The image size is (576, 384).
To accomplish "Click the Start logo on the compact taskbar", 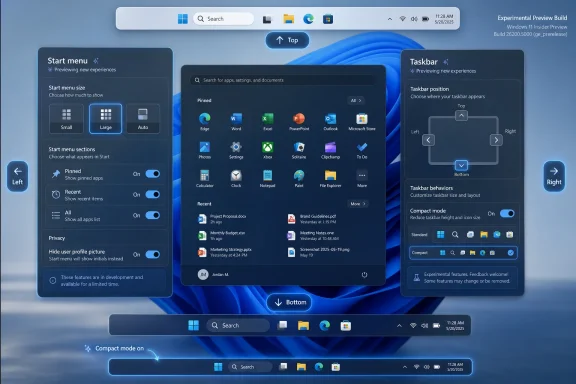I will 218,367.
